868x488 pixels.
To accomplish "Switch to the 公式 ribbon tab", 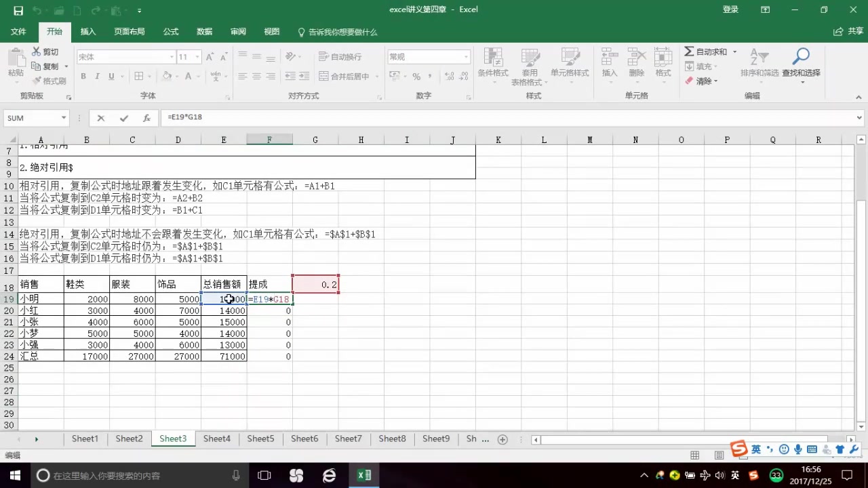I will tap(170, 31).
